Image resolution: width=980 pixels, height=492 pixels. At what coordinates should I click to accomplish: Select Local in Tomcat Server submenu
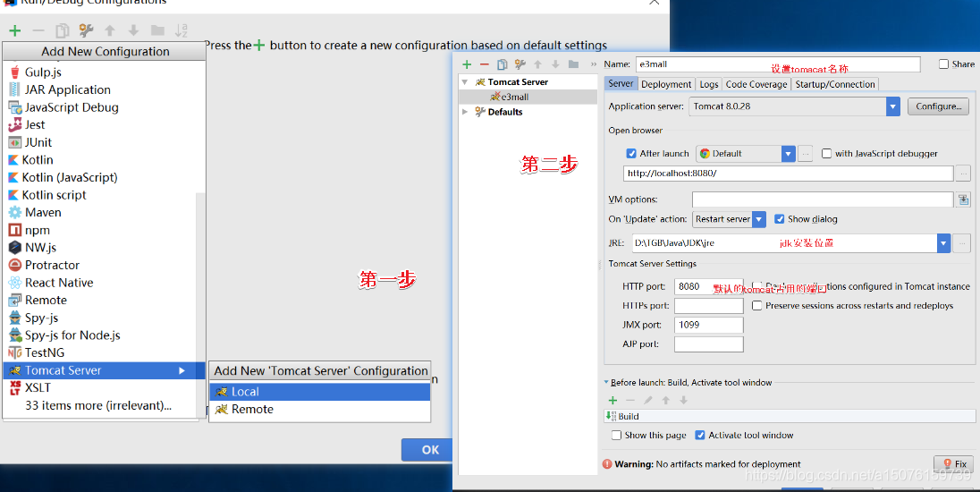click(320, 391)
